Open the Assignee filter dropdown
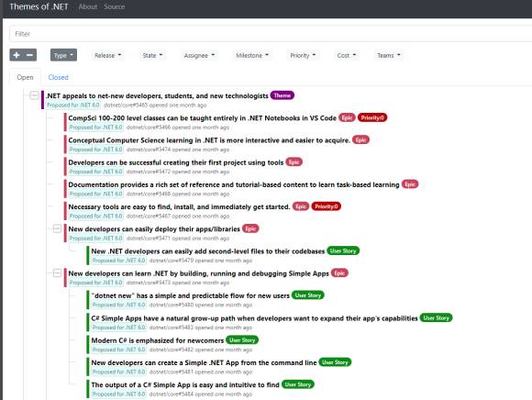This screenshot has width=532, height=400. (199, 55)
